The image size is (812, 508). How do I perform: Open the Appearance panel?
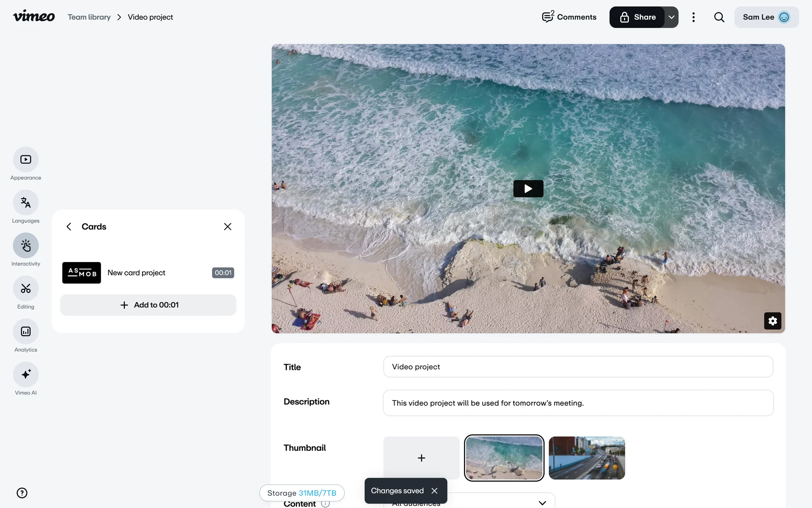(x=26, y=160)
